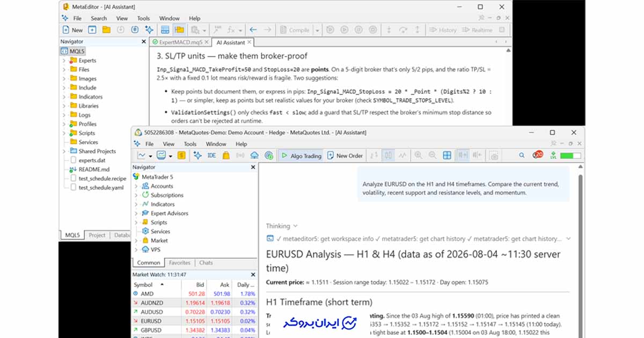The image size is (644, 338).
Task: Click the IDE icon in MetaTrader toolbar
Action: click(212, 156)
